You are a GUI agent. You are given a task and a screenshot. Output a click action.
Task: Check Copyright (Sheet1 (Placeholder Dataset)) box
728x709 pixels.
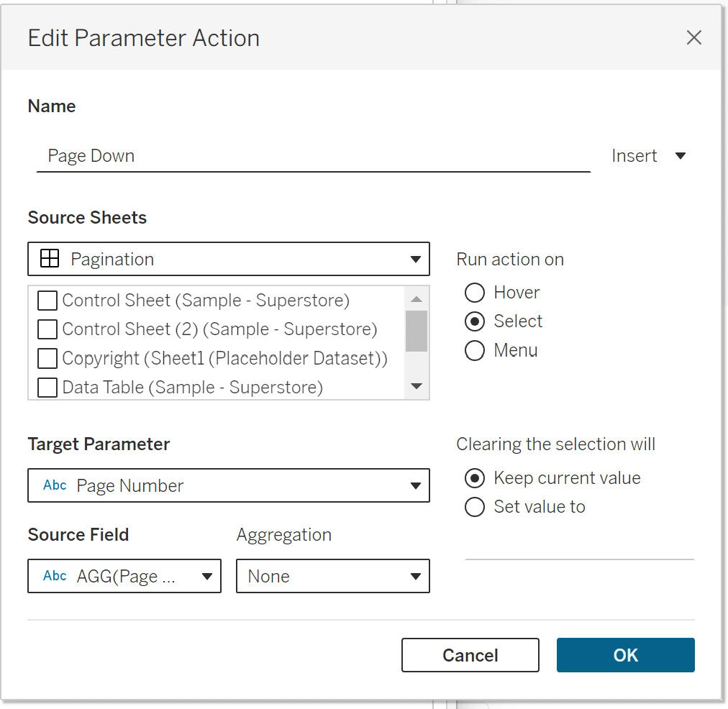point(47,358)
